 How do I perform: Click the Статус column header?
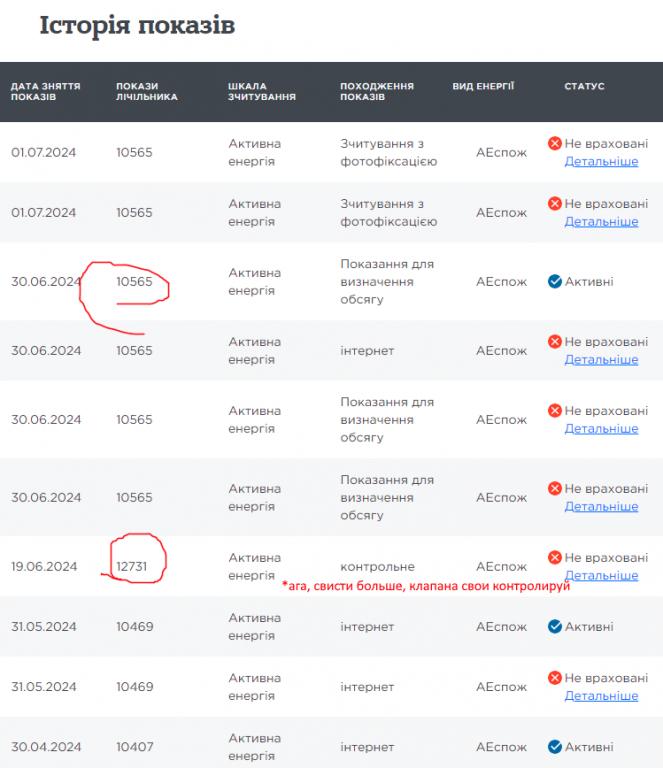click(x=584, y=87)
